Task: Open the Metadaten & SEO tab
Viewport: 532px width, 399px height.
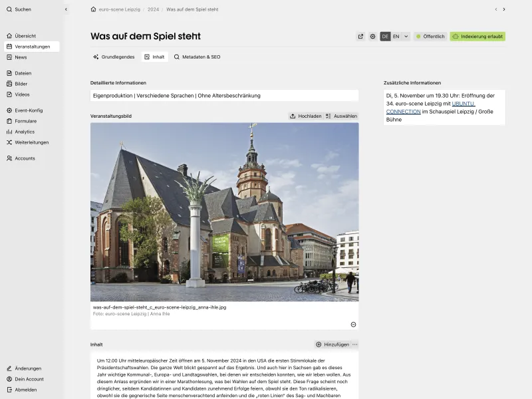Action: tap(196, 57)
